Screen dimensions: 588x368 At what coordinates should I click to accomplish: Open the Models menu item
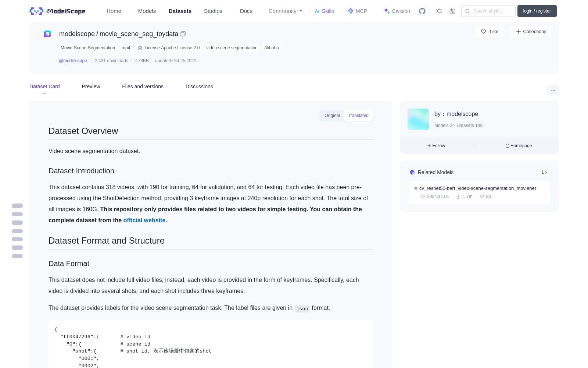click(x=147, y=11)
